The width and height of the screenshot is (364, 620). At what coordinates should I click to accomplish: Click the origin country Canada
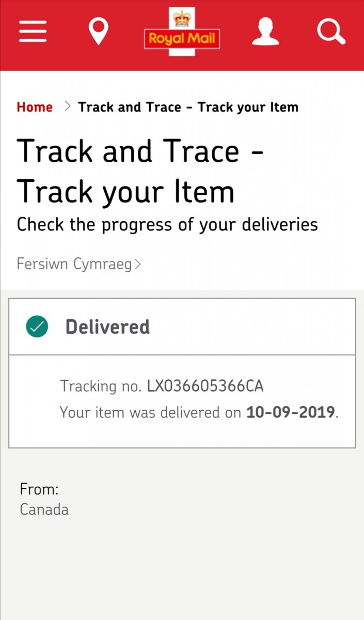pos(44,509)
